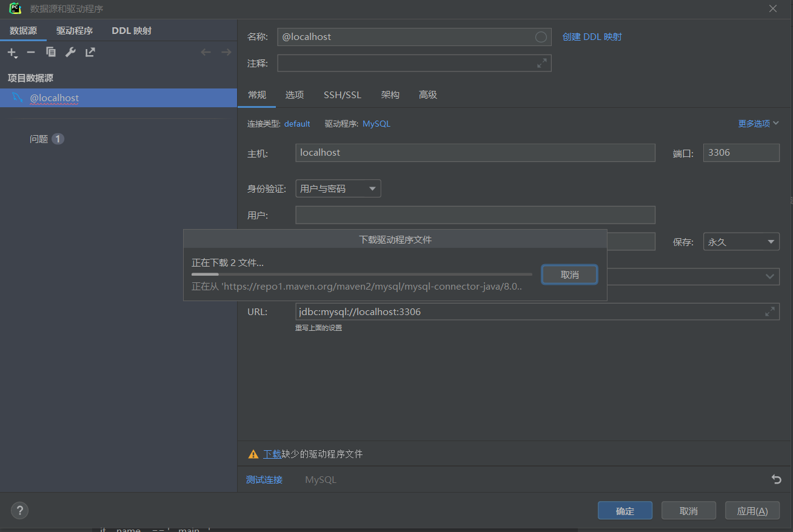793x532 pixels.
Task: Click the 连接类型 default link
Action: [297, 124]
